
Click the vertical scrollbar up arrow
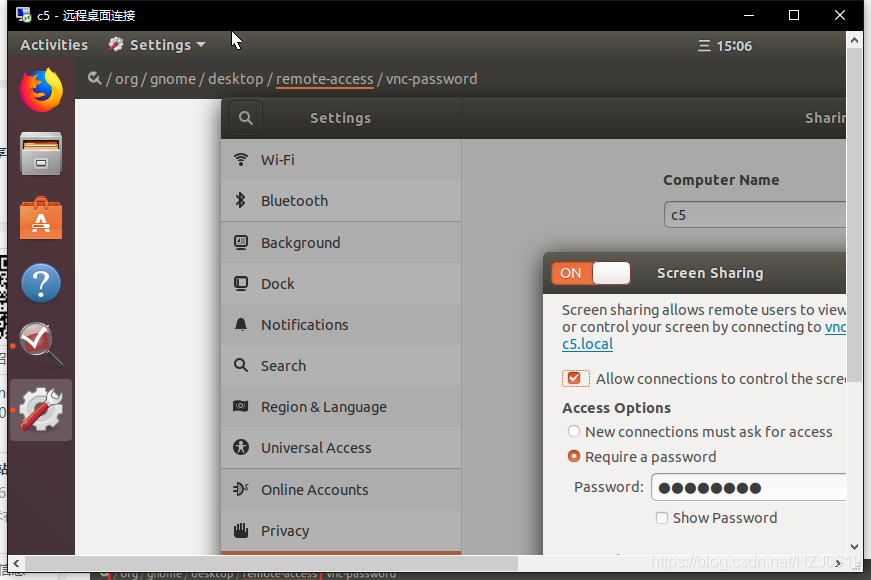pyautogui.click(x=854, y=40)
